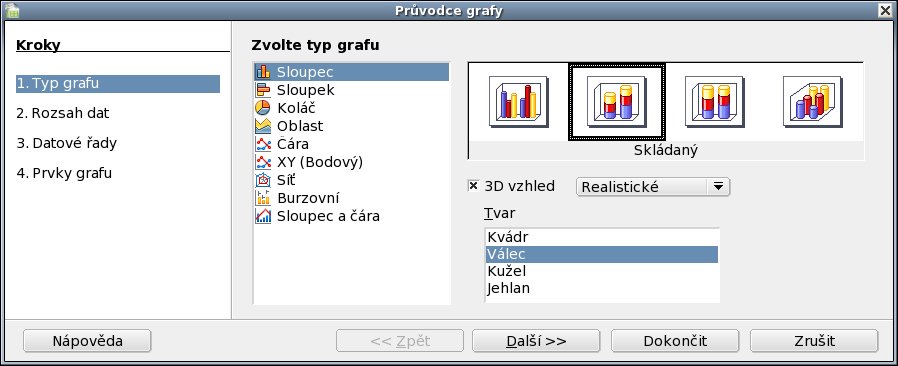Select the percent stacked cylinder thumbnail
The height and width of the screenshot is (366, 898).
click(715, 101)
